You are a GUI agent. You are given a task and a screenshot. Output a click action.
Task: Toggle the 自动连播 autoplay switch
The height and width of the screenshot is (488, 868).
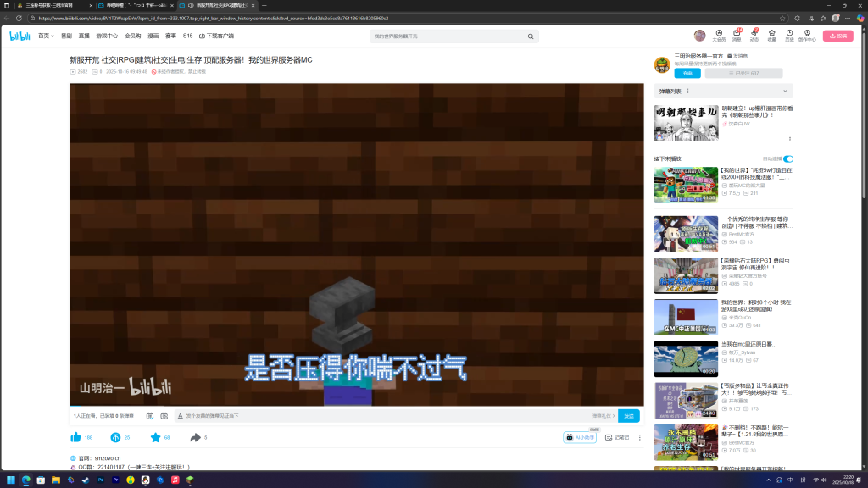(x=788, y=158)
